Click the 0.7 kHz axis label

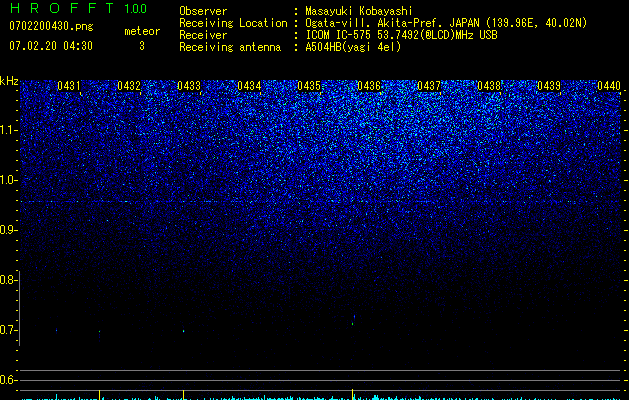pyautogui.click(x=9, y=330)
